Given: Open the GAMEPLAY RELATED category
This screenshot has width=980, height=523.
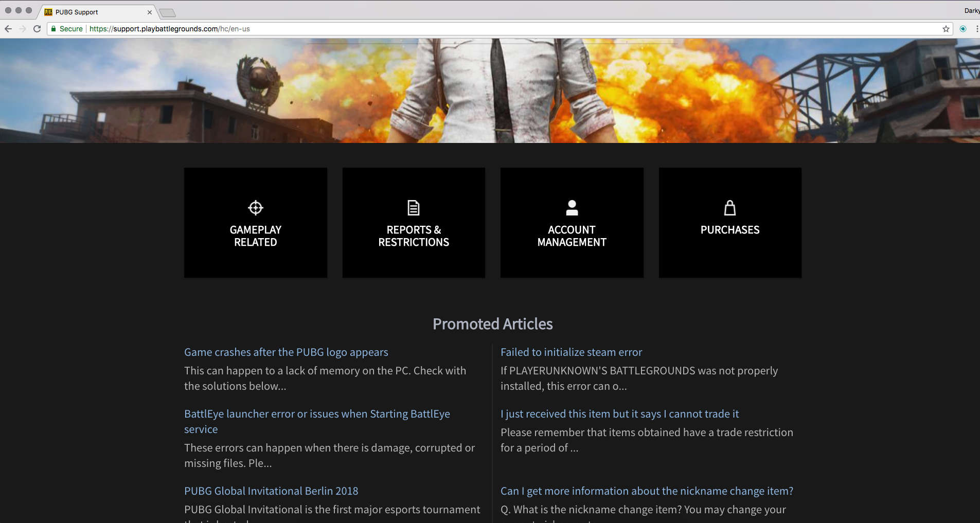Looking at the screenshot, I should tap(256, 223).
